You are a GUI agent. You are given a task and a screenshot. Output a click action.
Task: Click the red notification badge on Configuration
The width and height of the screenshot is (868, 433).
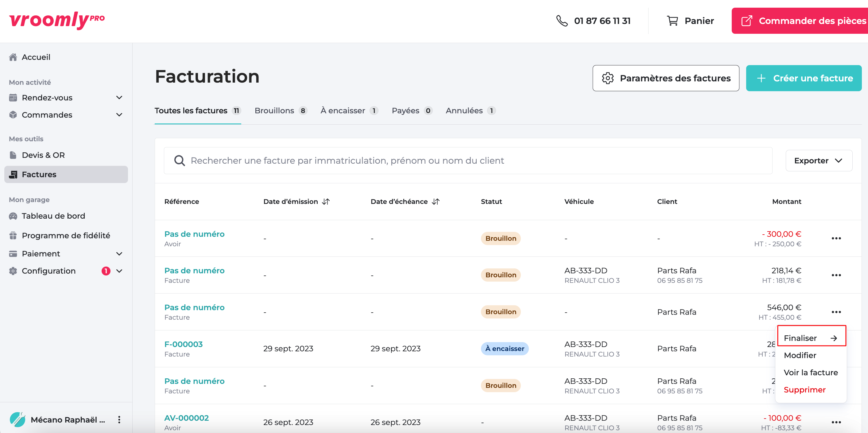click(106, 271)
